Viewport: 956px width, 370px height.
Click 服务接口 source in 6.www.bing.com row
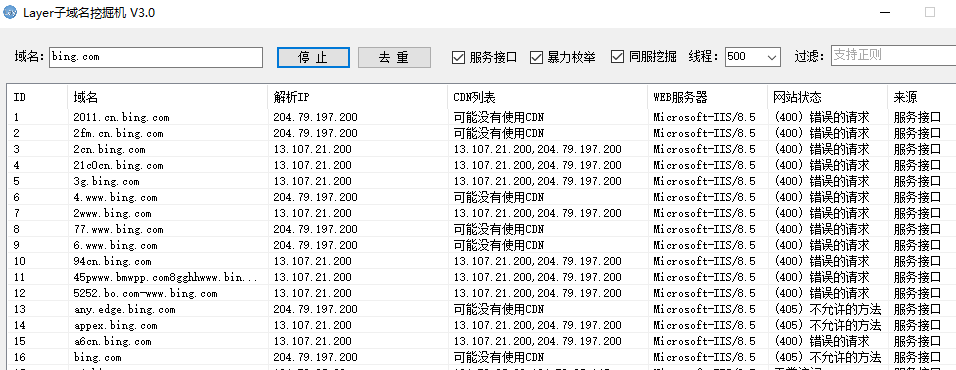coord(918,246)
